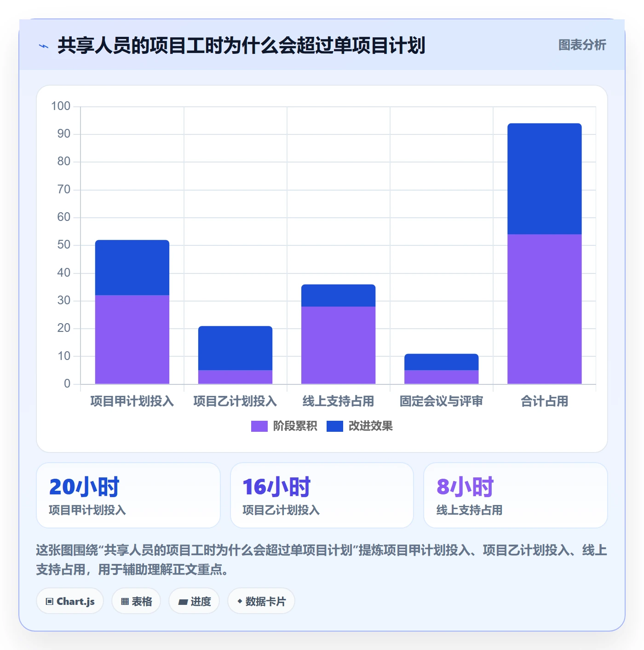Viewport: 644px width, 650px height.
Task: Click purple segment of 线上支持占用 bar
Action: click(x=338, y=345)
